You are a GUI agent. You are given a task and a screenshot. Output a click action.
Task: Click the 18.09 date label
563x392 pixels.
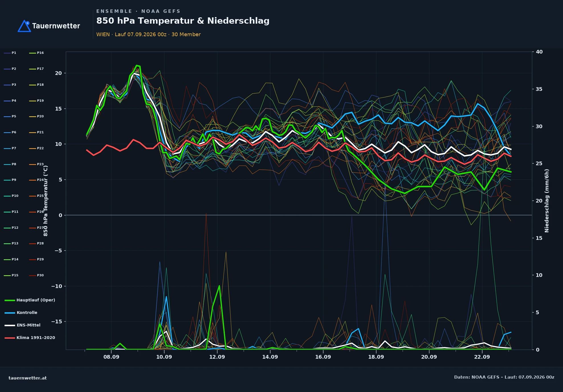point(376,357)
